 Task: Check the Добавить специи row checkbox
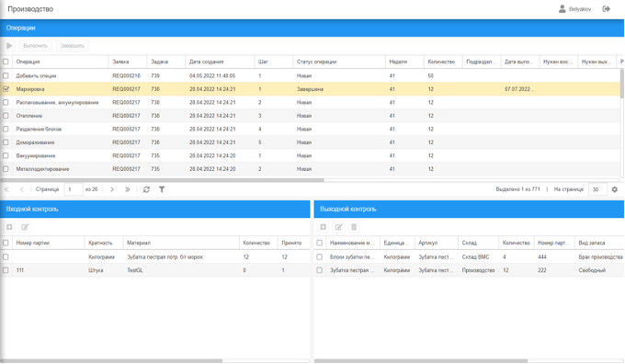[x=6, y=75]
